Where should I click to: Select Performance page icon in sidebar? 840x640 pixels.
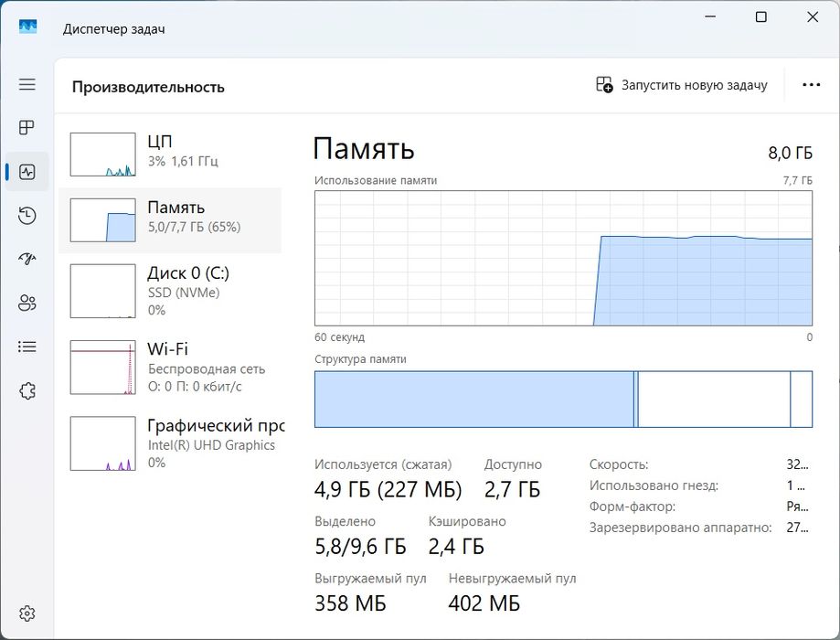[27, 172]
